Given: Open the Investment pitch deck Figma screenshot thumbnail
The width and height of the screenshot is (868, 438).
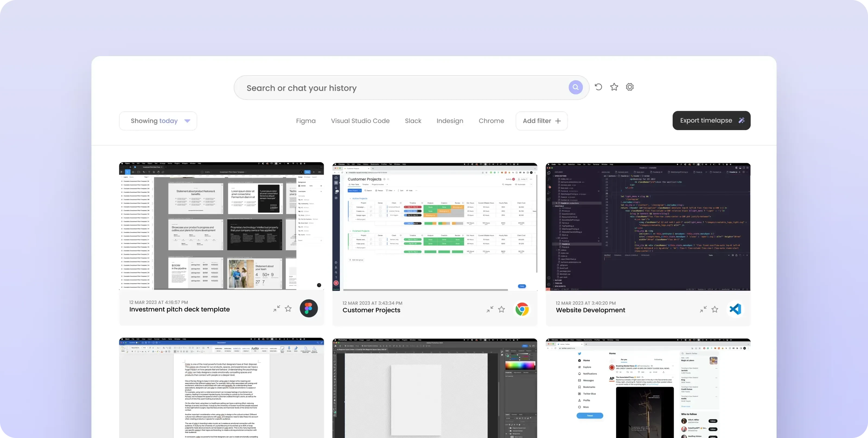Looking at the screenshot, I should pos(221,226).
